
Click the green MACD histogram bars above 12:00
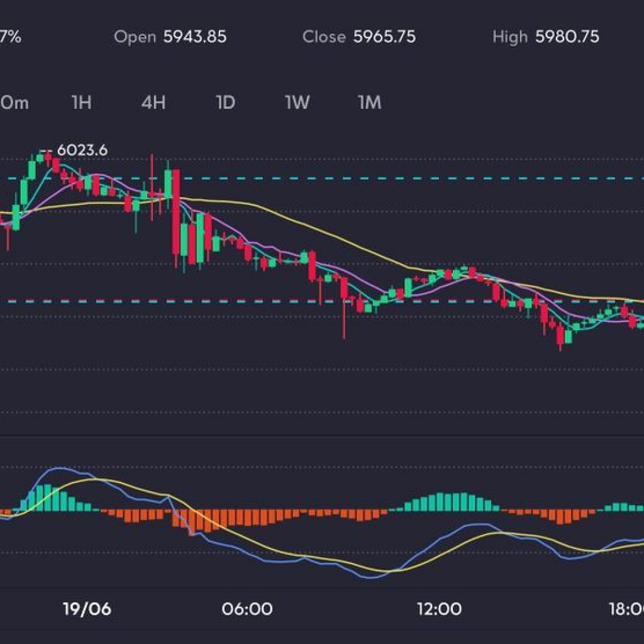point(450,502)
